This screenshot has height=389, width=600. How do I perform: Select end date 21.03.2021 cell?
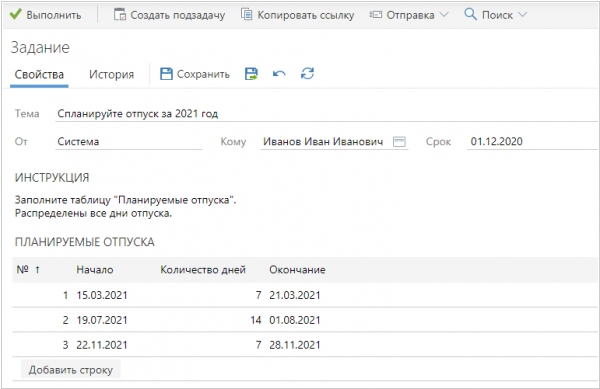(x=295, y=295)
